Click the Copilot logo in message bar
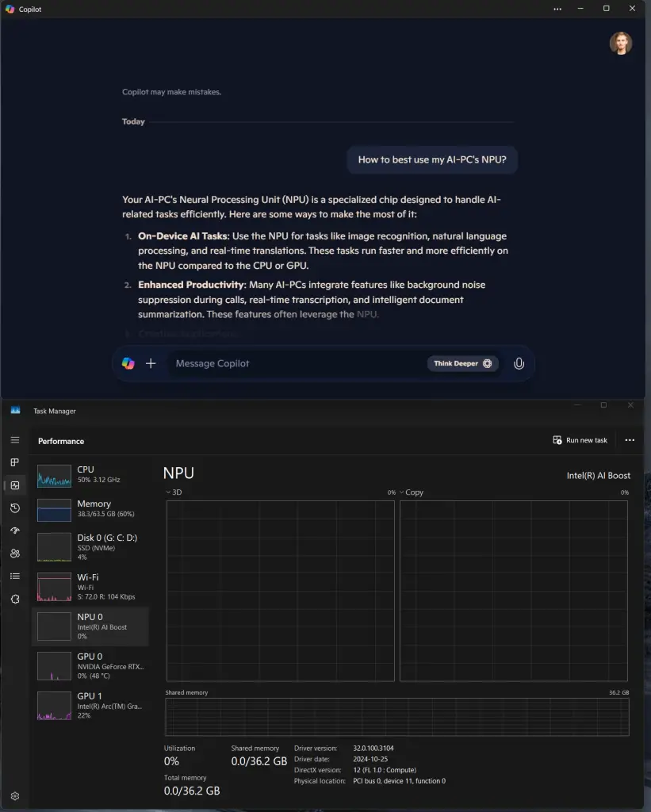Screen dimensions: 651x812 point(128,363)
